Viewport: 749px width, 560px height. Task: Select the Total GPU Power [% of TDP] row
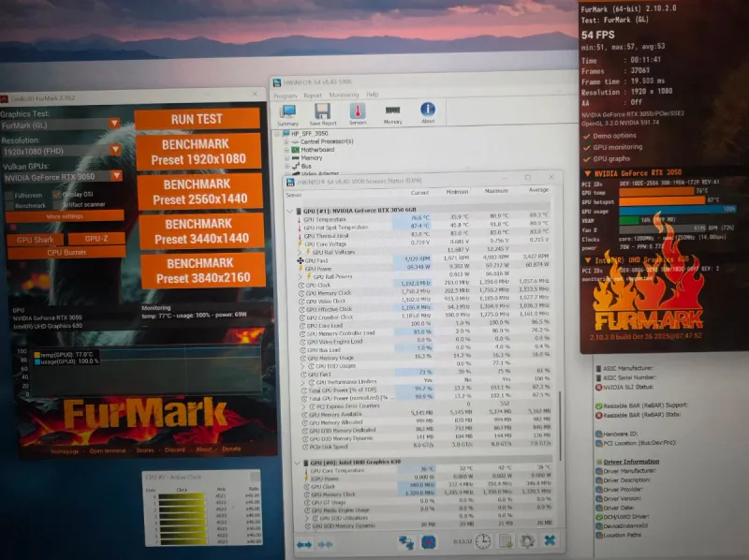click(x=426, y=390)
